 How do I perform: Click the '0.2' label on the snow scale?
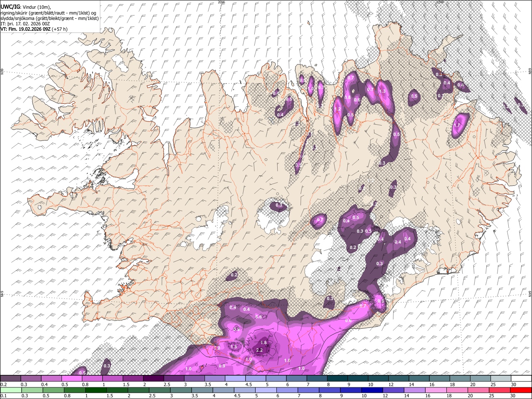click(x=3, y=384)
